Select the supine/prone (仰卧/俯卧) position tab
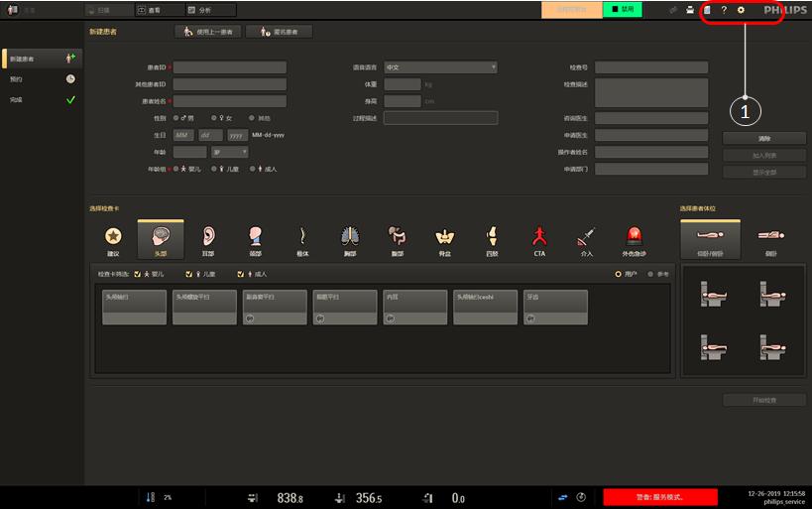This screenshot has height=509, width=812. click(710, 240)
